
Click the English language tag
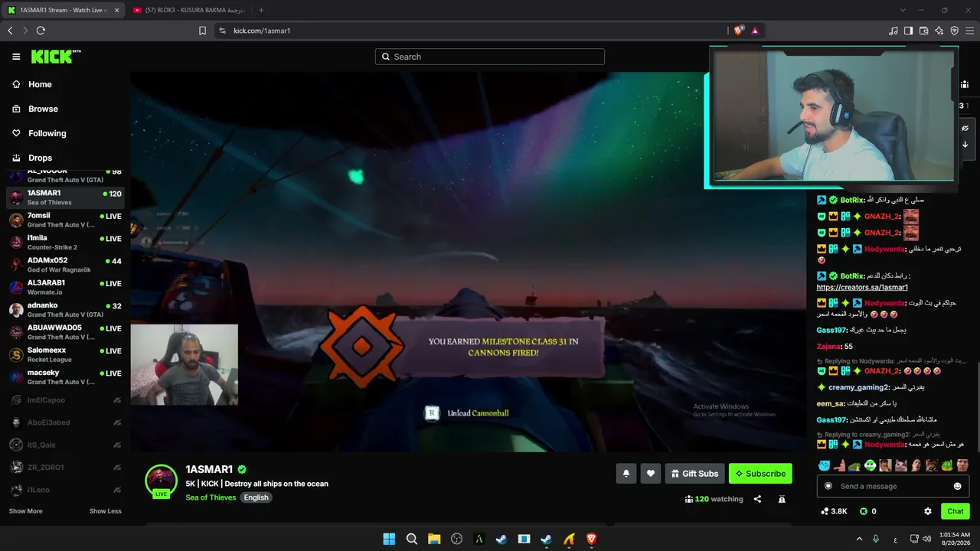click(256, 497)
